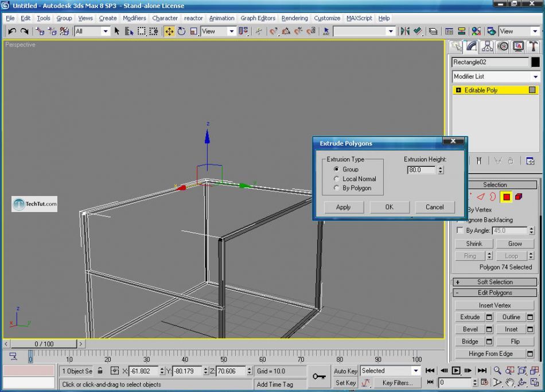Image resolution: width=545 pixels, height=392 pixels.
Task: Click the Pan View hand icon
Action: pos(509,383)
